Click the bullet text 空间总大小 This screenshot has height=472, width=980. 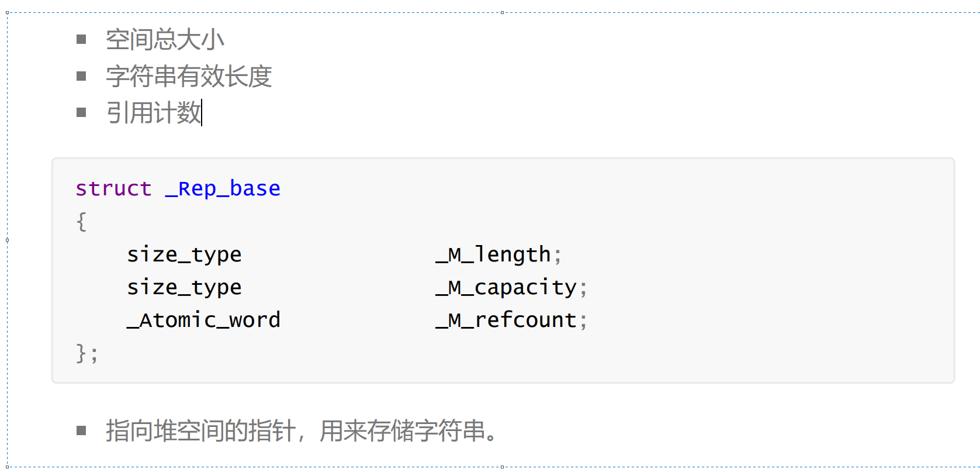(x=165, y=40)
